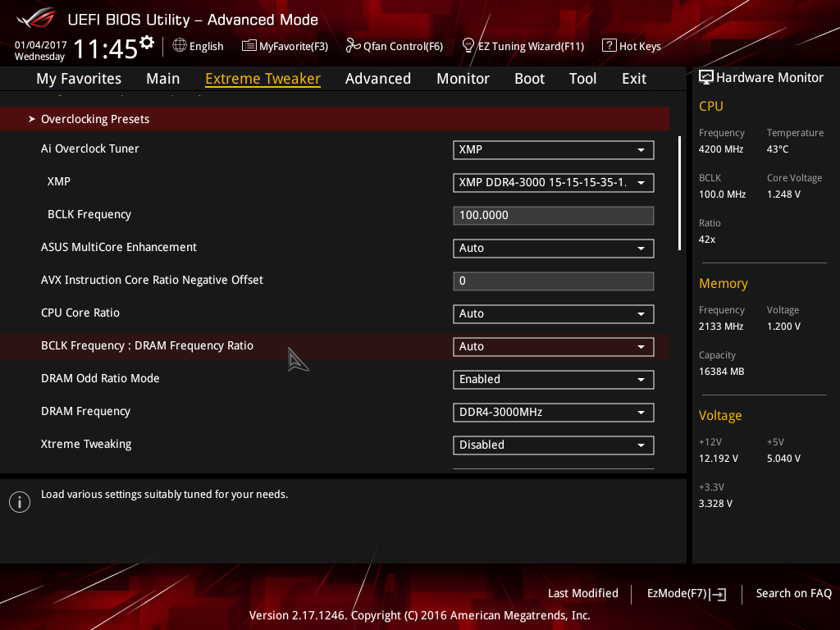This screenshot has width=840, height=630.
Task: Click the BCLK Frequency input field
Action: point(554,216)
